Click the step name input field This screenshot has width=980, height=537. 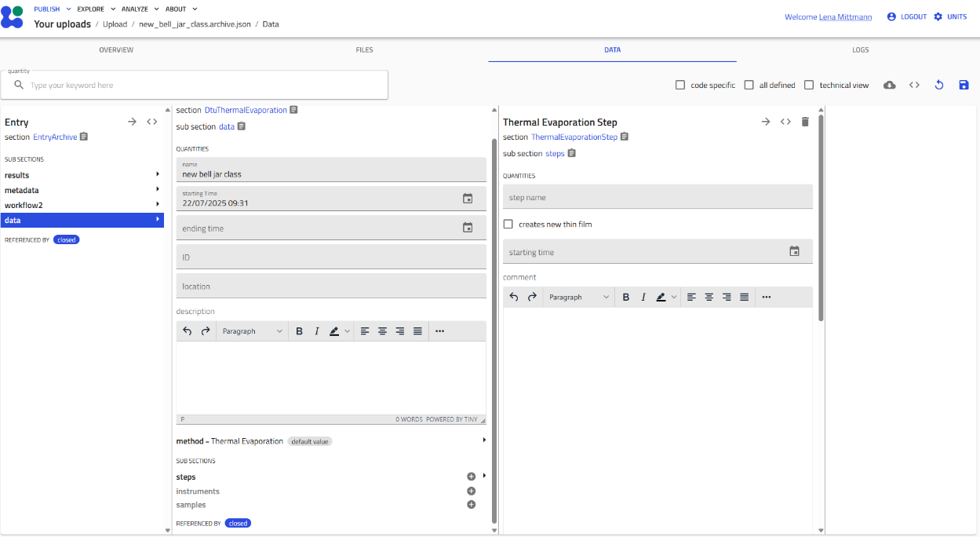click(657, 197)
